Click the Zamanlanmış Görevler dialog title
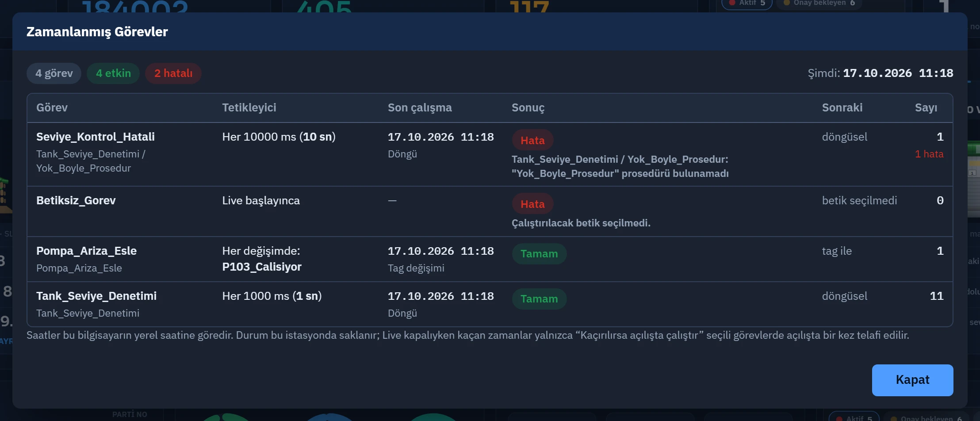Screen dimensions: 980x421 point(97,32)
